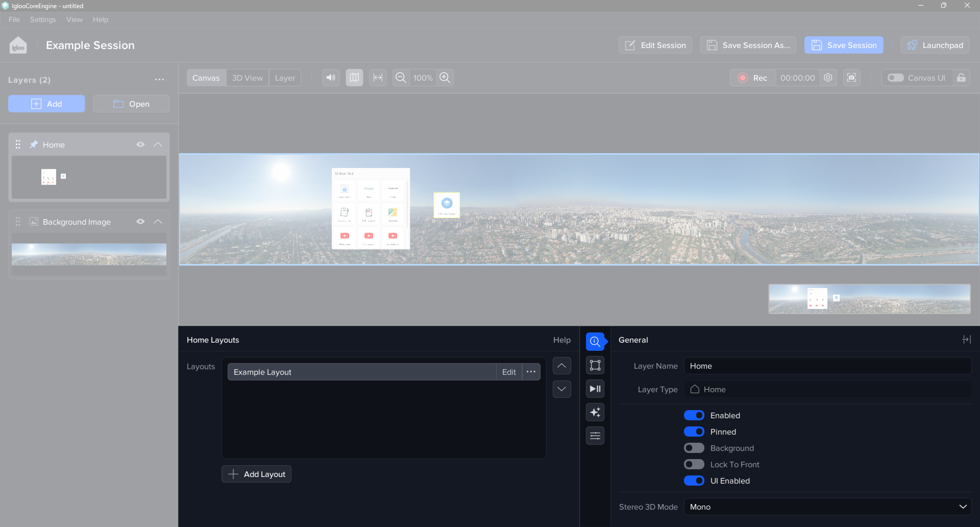Click the audio speaker icon in toolbar
This screenshot has width=980, height=527.
tap(330, 78)
